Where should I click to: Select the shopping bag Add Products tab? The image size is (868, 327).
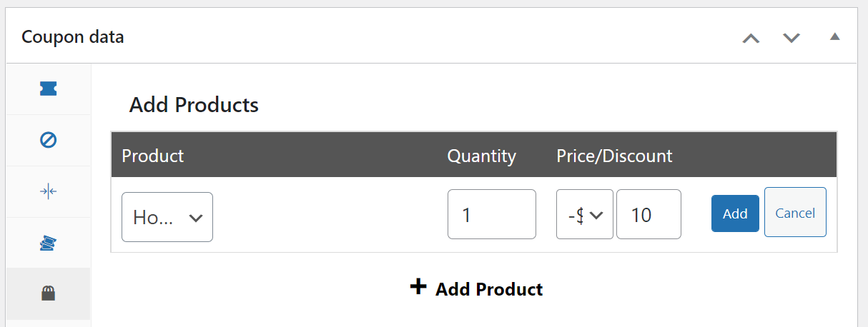[49, 293]
